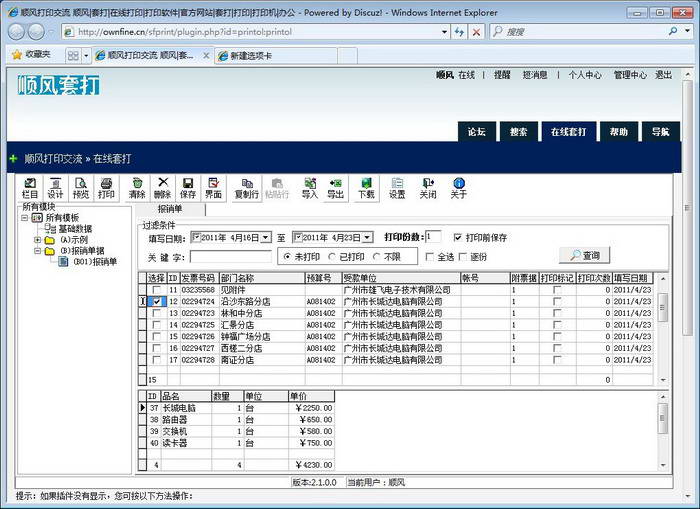700x509 pixels.
Task: Open the 管理中心 link
Action: coord(630,75)
